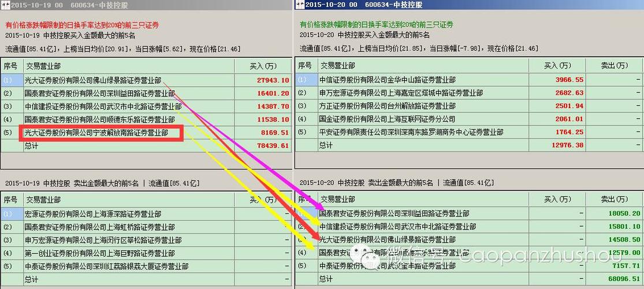Select highlighted index (1) in 10-19 buy table
Image resolution: width=644 pixels, height=289 pixels.
click(12, 80)
